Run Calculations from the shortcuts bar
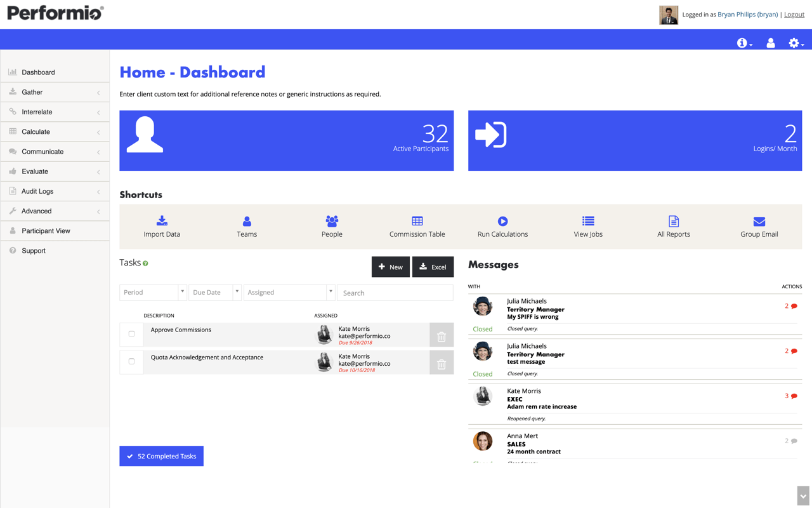The image size is (812, 508). tap(502, 226)
